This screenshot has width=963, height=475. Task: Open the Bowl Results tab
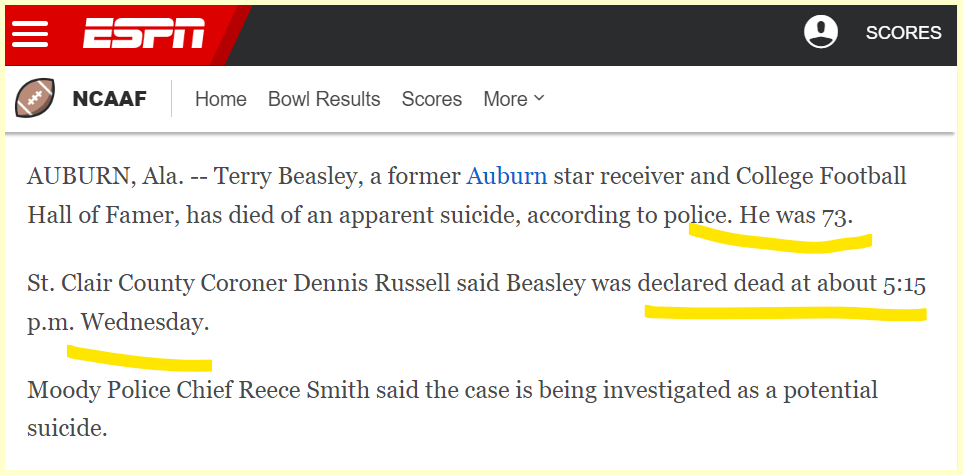pyautogui.click(x=324, y=99)
